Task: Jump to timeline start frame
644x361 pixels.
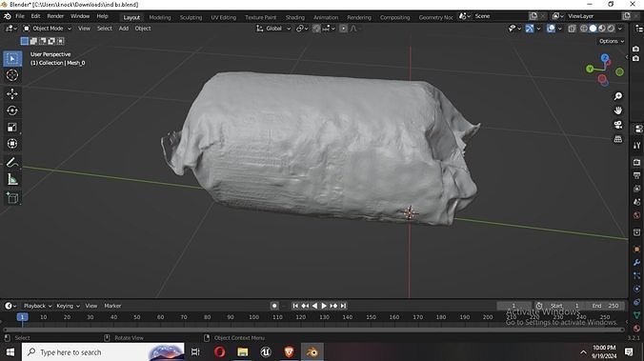Action: click(x=295, y=306)
